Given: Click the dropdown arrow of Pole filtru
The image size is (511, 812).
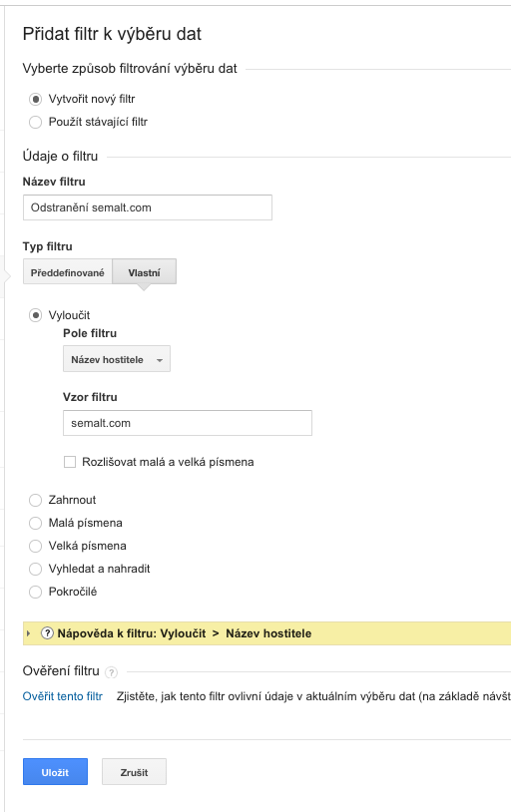Looking at the screenshot, I should tap(160, 360).
